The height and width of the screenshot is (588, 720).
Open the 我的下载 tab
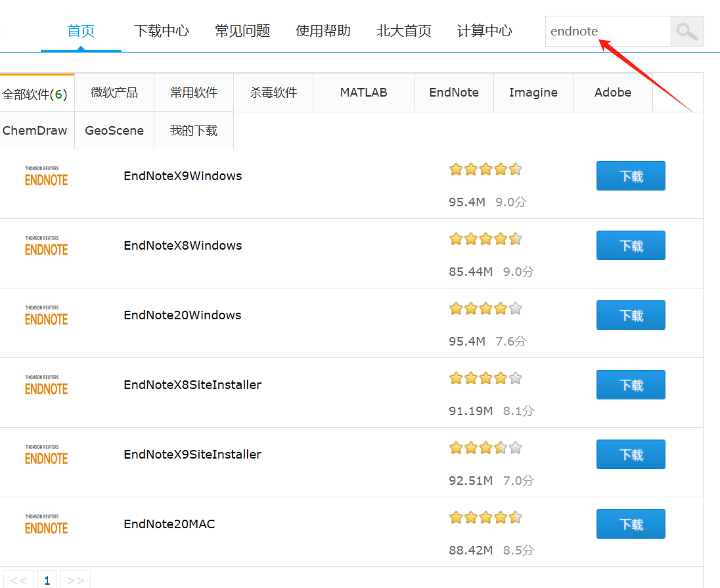point(194,131)
